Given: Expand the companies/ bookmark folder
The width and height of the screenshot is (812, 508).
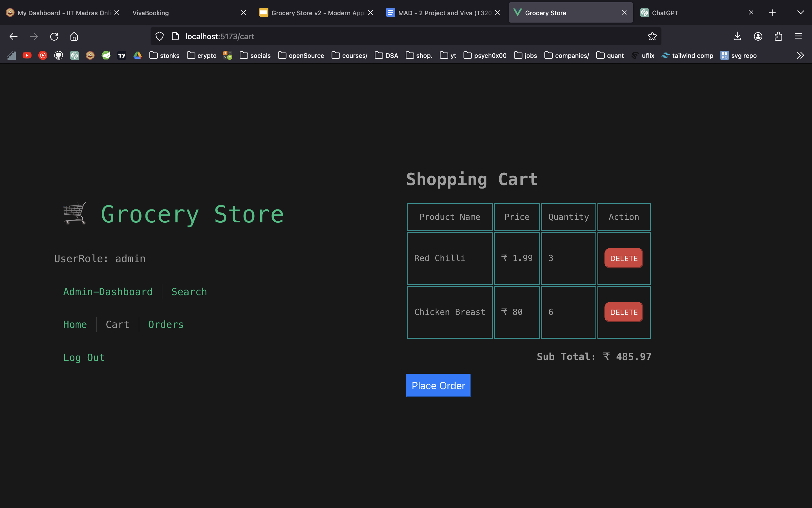Looking at the screenshot, I should [x=567, y=55].
